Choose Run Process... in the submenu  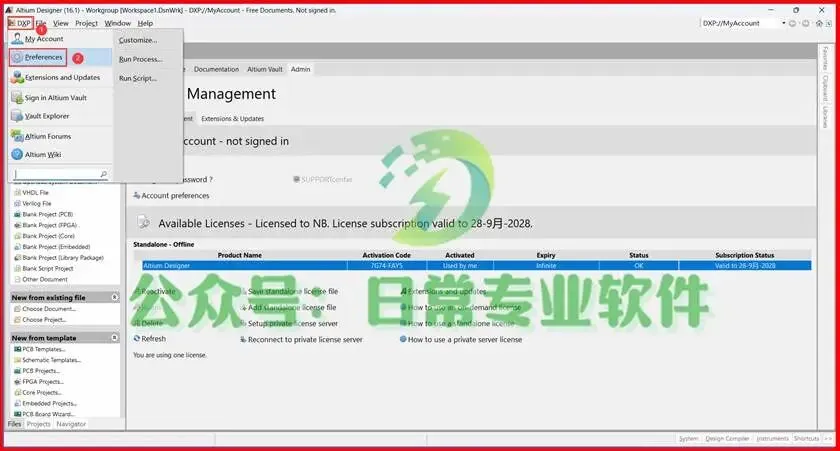pyautogui.click(x=140, y=59)
